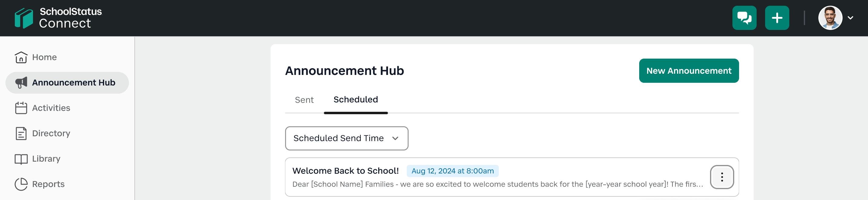The image size is (868, 200).
Task: Navigate to Directory in the sidebar
Action: pyautogui.click(x=51, y=134)
